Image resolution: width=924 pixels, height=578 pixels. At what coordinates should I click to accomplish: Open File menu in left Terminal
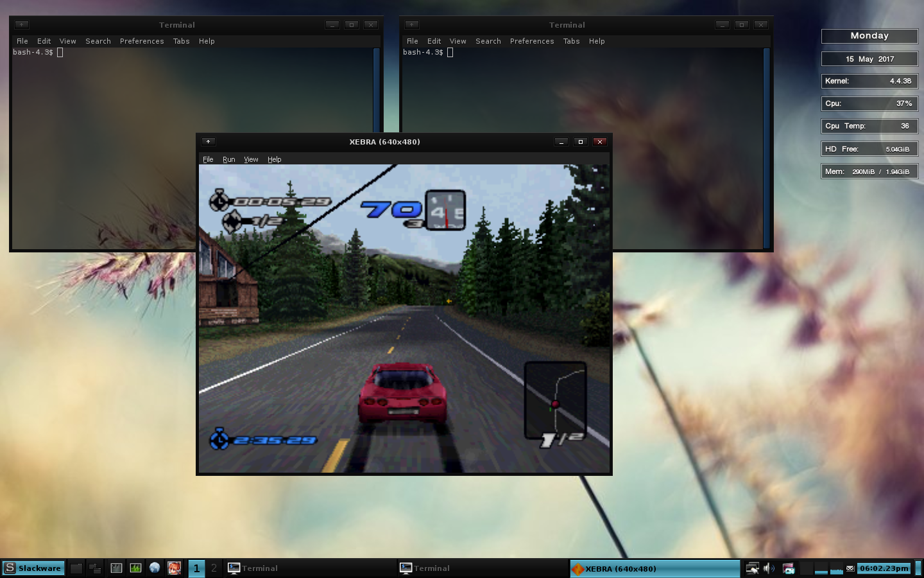(22, 41)
